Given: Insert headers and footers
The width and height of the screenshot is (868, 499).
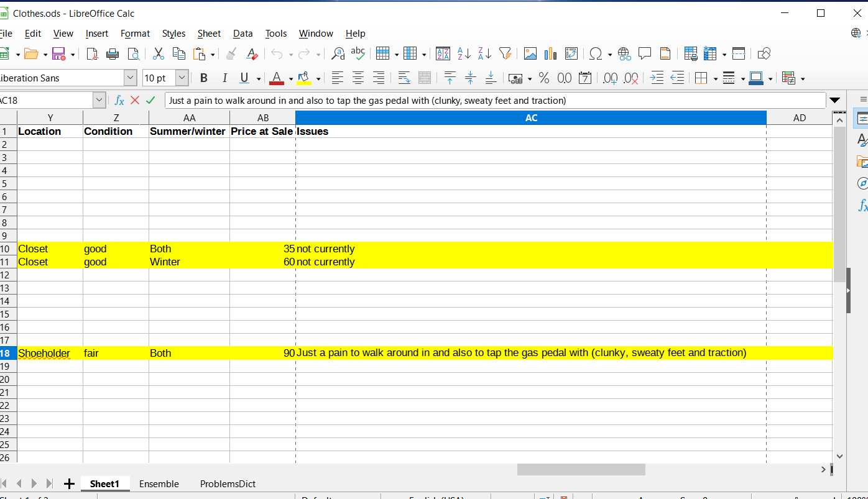Looking at the screenshot, I should tap(665, 54).
